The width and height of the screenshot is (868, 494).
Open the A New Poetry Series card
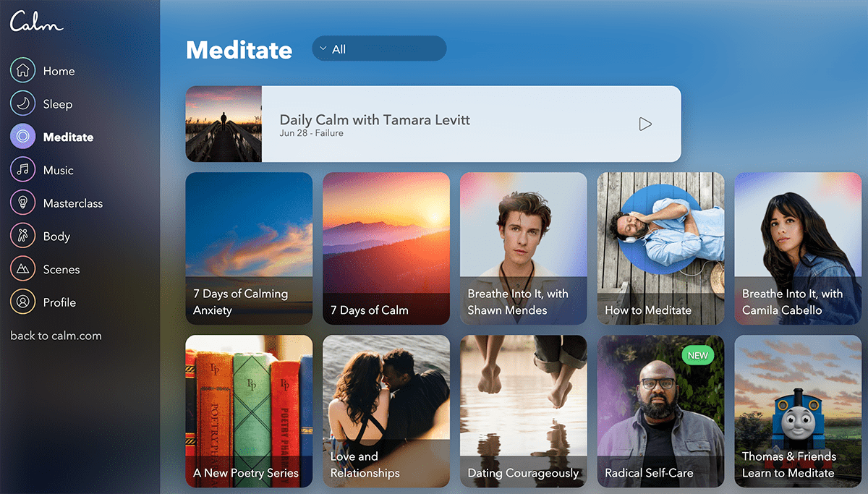tap(249, 411)
